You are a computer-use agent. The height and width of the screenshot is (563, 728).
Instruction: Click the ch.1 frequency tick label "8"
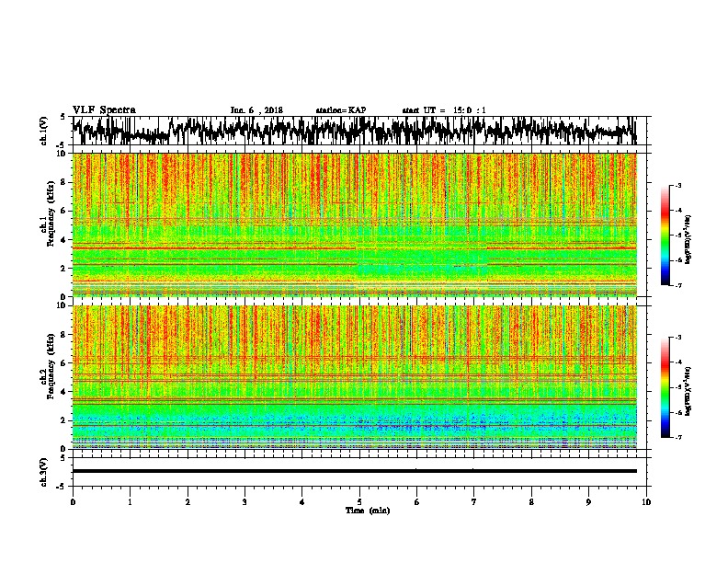(x=64, y=182)
